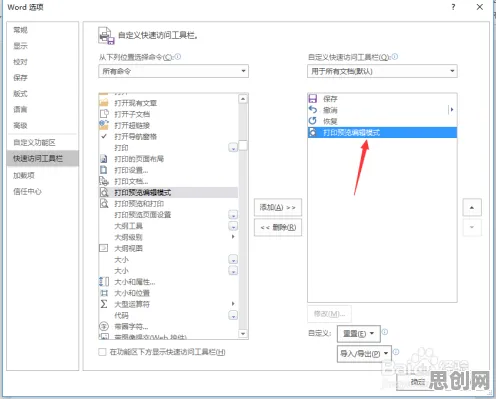Select the 打印预览页面设置 command row
Image resolution: width=496 pixels, height=399 pixels.
click(168, 215)
